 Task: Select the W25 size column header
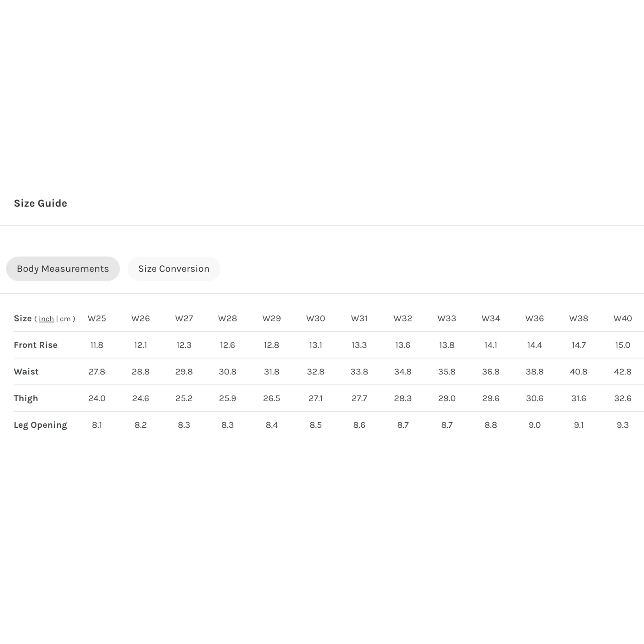97,318
